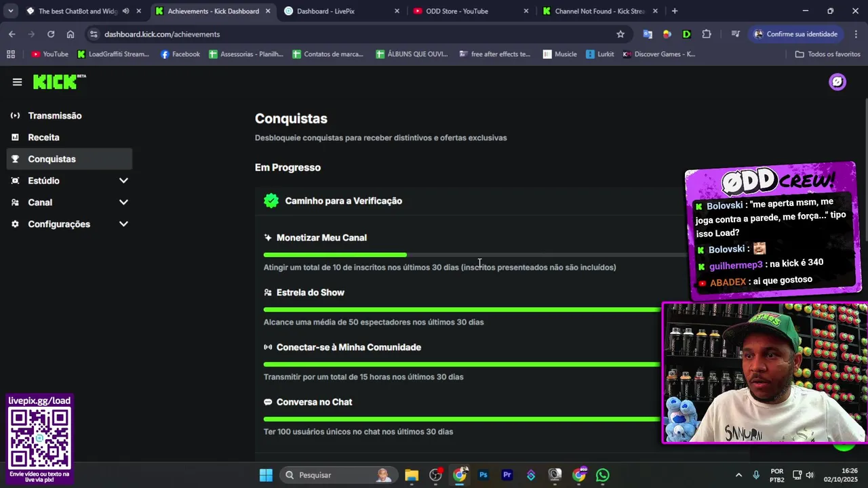This screenshot has width=868, height=488.
Task: Click the Configurações gear icon
Action: 16,224
